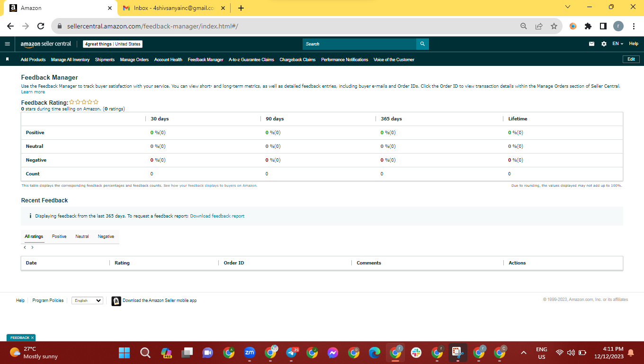
Task: Open Manage All Inventory
Action: (x=70, y=60)
